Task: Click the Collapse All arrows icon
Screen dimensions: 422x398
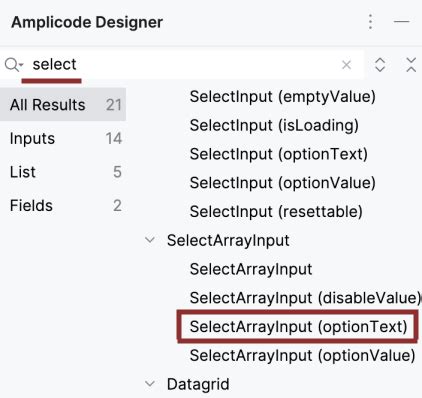Action: tap(411, 65)
